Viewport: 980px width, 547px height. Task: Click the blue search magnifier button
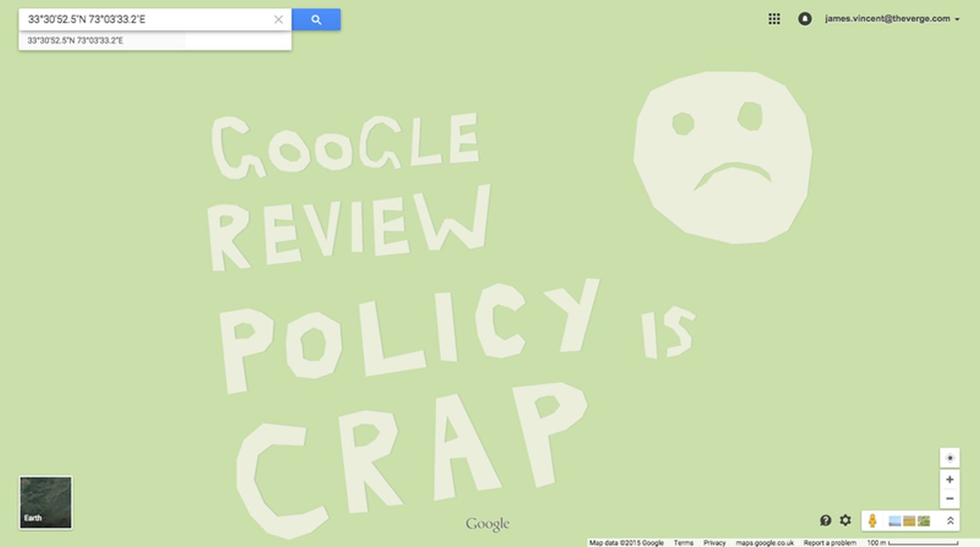pyautogui.click(x=316, y=20)
